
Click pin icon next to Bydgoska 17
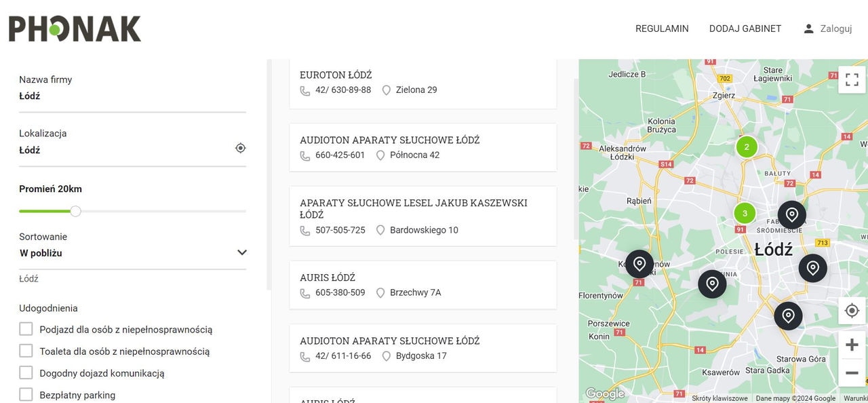[387, 356]
